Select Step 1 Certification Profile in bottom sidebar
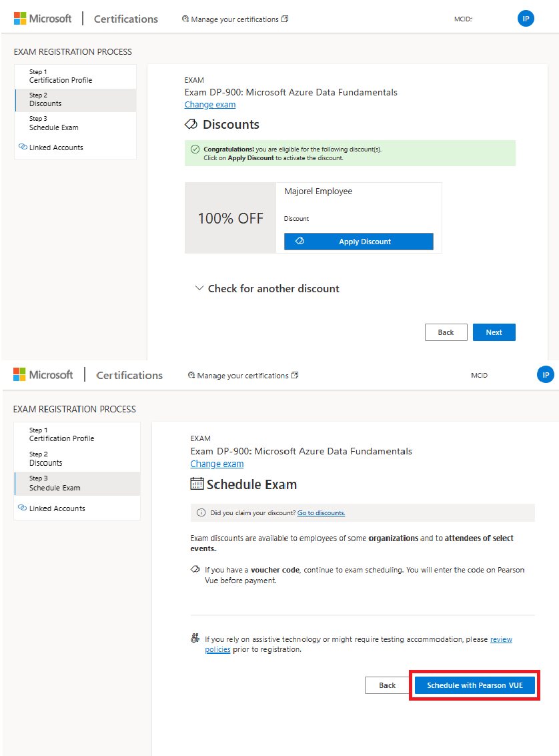The image size is (559, 756). coord(77,434)
